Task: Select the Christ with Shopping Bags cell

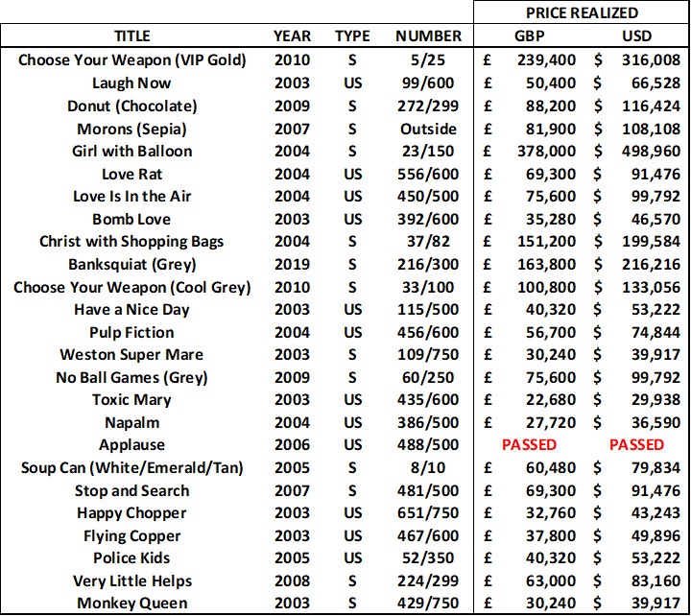Action: (x=132, y=241)
